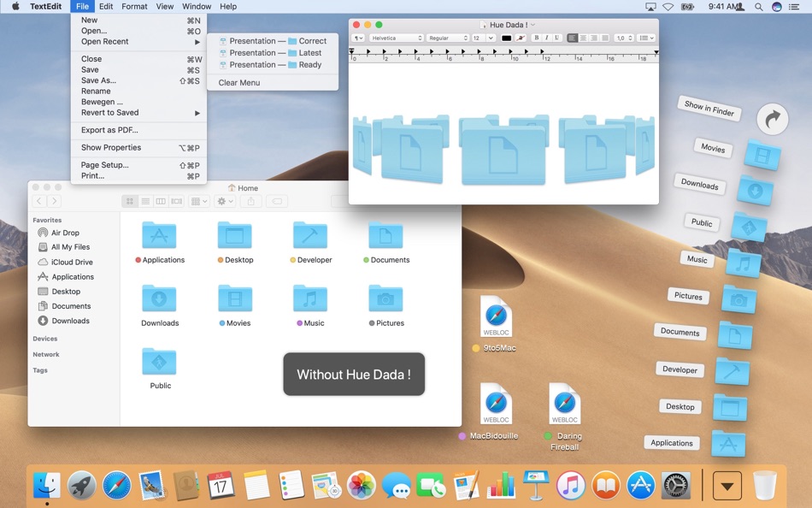Launch Pages app in the Dock
The height and width of the screenshot is (508, 812).
coord(466,485)
